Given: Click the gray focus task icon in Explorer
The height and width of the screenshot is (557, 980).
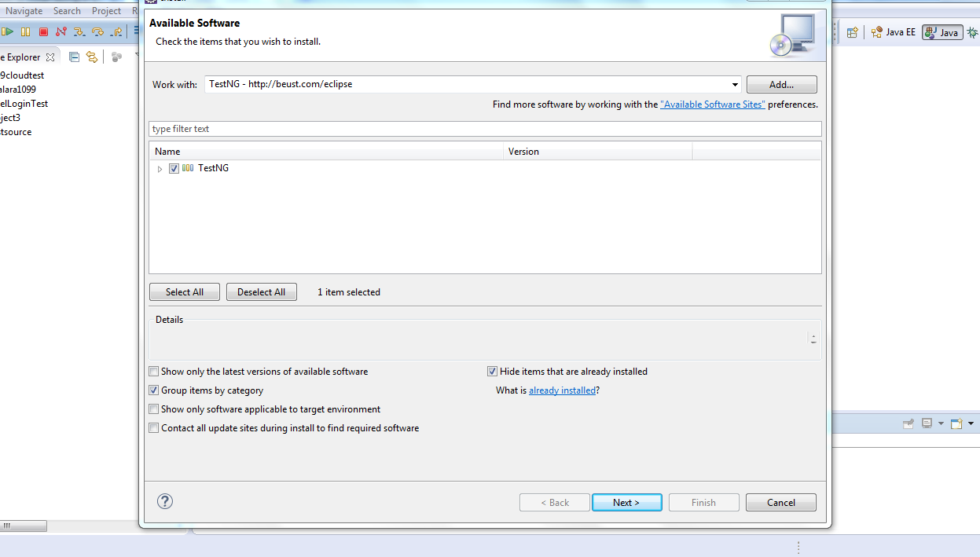Looking at the screenshot, I should (x=116, y=57).
